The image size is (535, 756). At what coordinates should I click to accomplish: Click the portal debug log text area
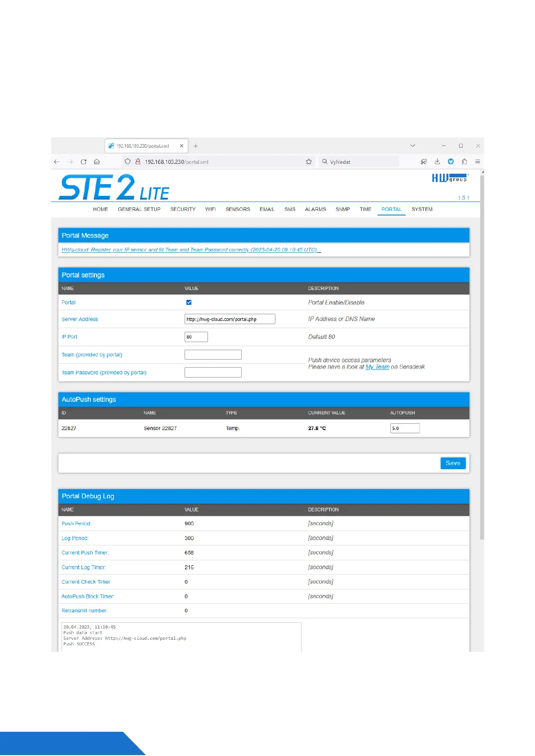(x=181, y=637)
